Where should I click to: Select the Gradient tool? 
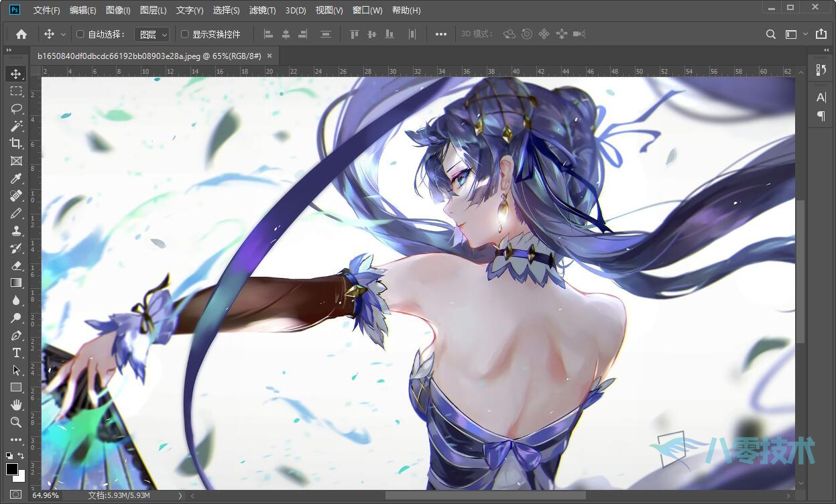[16, 283]
